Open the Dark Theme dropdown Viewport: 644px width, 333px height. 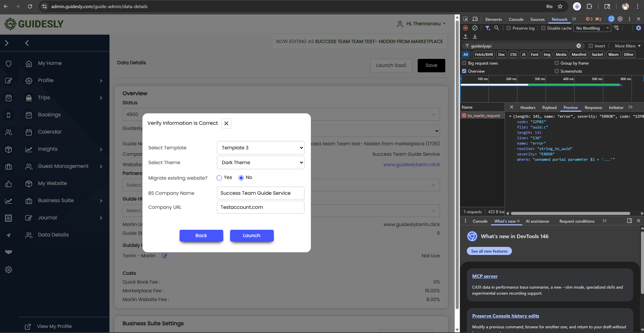click(260, 162)
